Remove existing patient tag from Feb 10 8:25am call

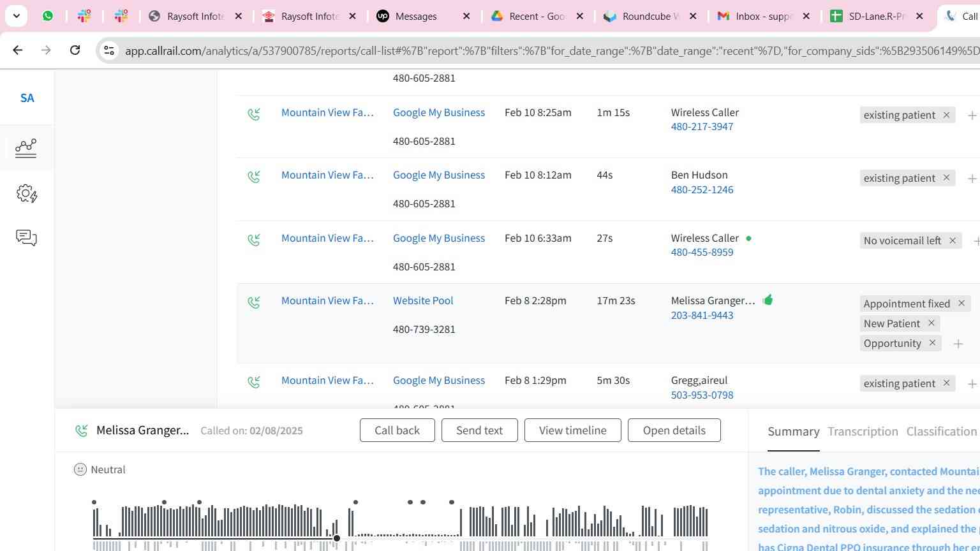(x=947, y=115)
